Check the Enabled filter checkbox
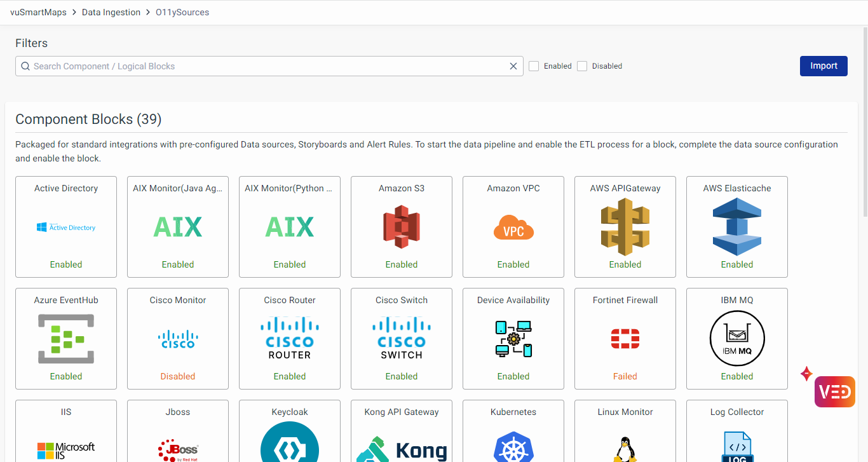868x462 pixels. (534, 66)
